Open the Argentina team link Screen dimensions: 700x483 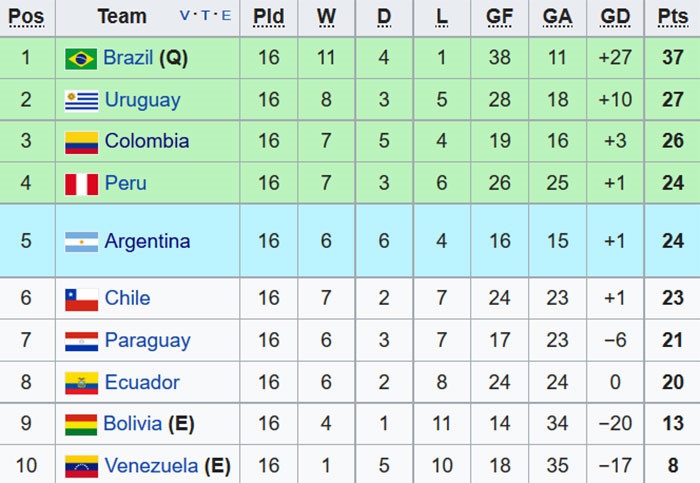pyautogui.click(x=147, y=241)
